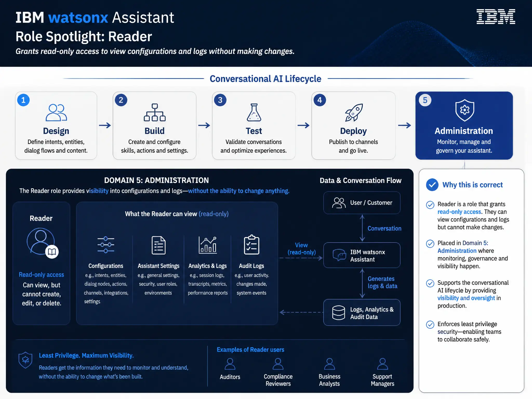Click the 'DOMAIN 5: ADMINISTRATION' heading
Viewport: 532px width, 399px height.
pyautogui.click(x=156, y=180)
